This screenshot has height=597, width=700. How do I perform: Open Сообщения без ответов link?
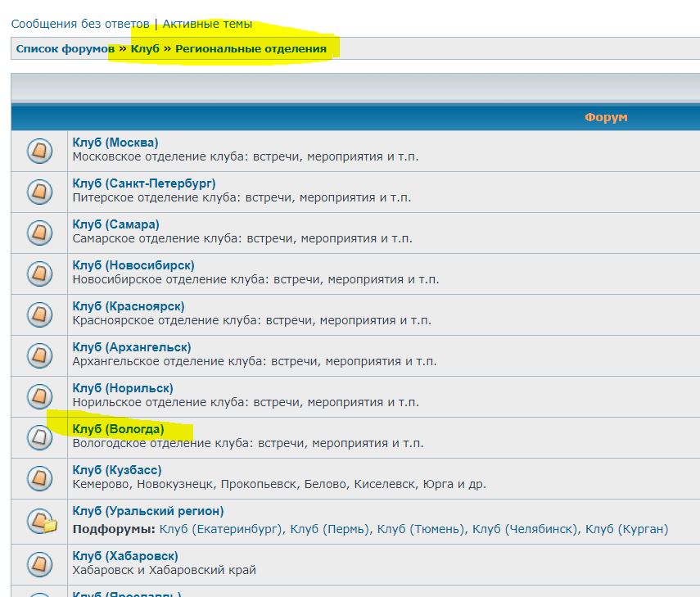click(80, 24)
